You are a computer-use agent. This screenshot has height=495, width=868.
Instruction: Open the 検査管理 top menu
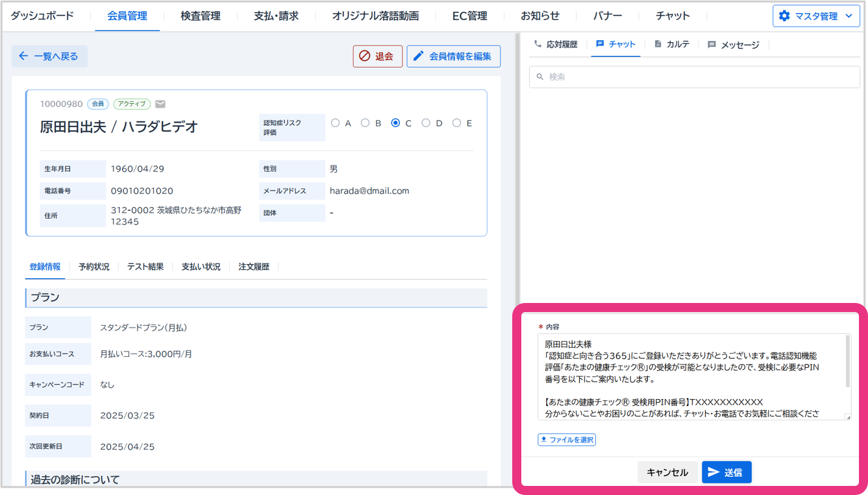point(200,16)
